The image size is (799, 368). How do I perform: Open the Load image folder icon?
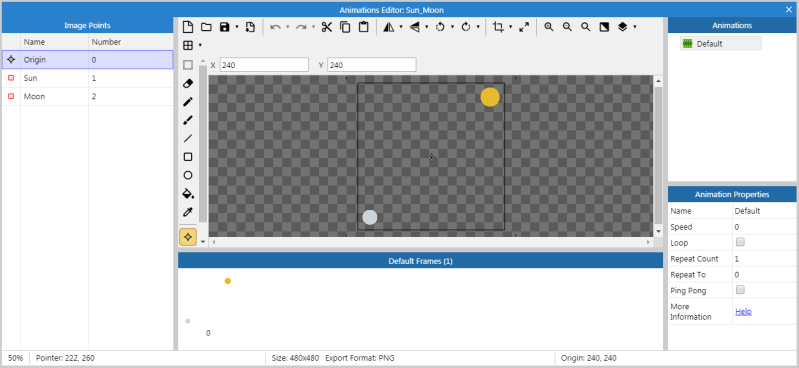click(206, 27)
